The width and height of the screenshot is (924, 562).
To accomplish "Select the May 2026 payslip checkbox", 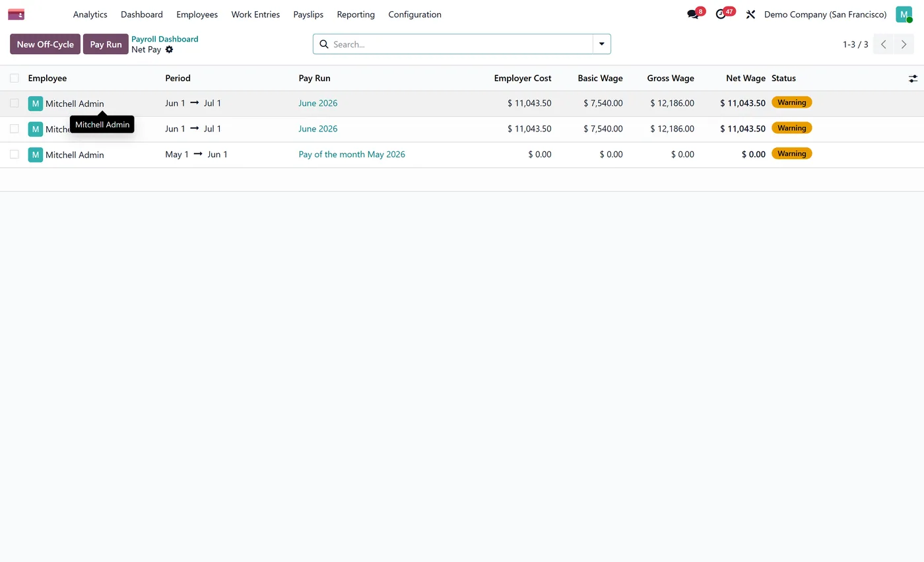I will [14, 154].
